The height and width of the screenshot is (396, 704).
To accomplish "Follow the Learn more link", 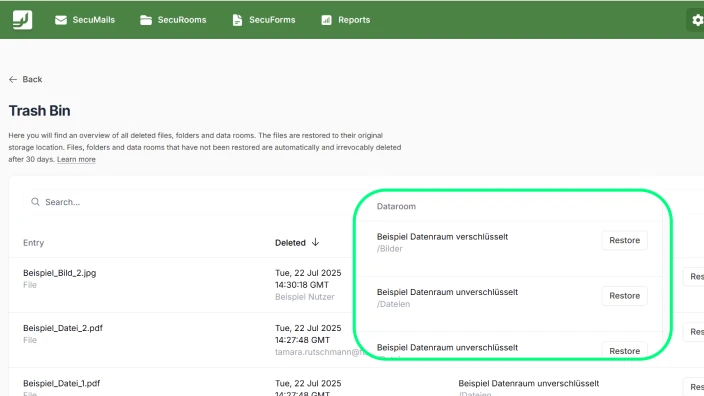I will click(x=76, y=159).
